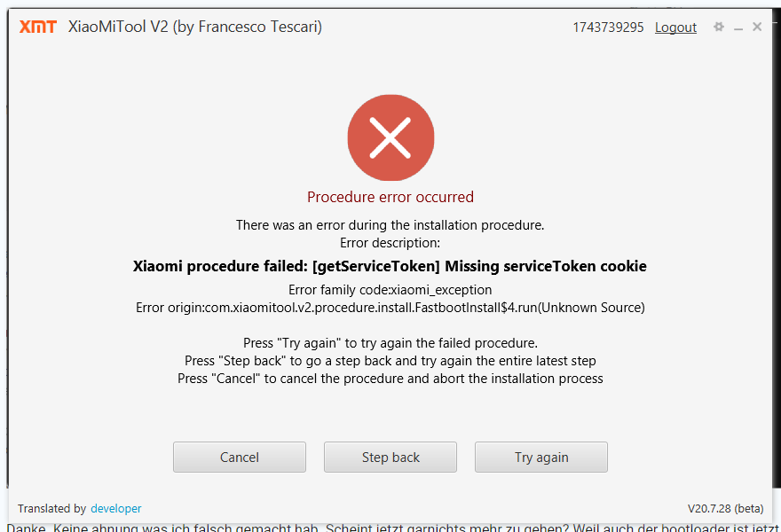Select the 'Procedure error occurred' heading
Viewport: 781px width, 532px height.
coord(390,197)
